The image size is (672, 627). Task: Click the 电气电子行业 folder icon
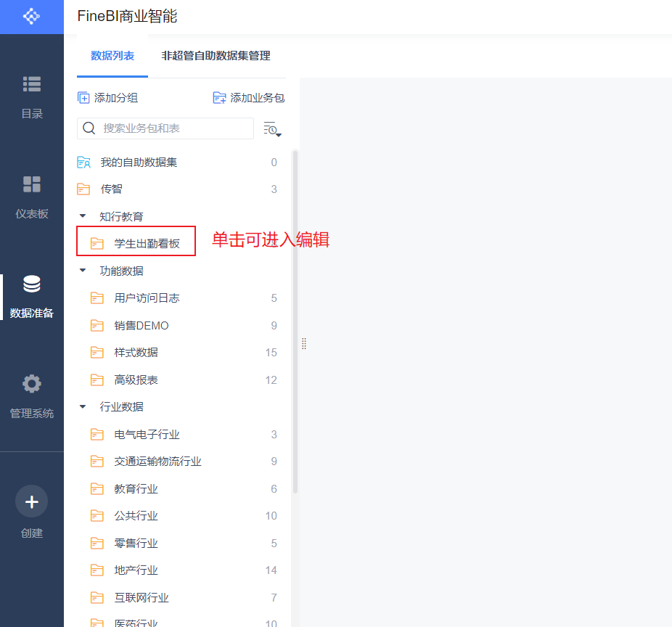coord(97,434)
